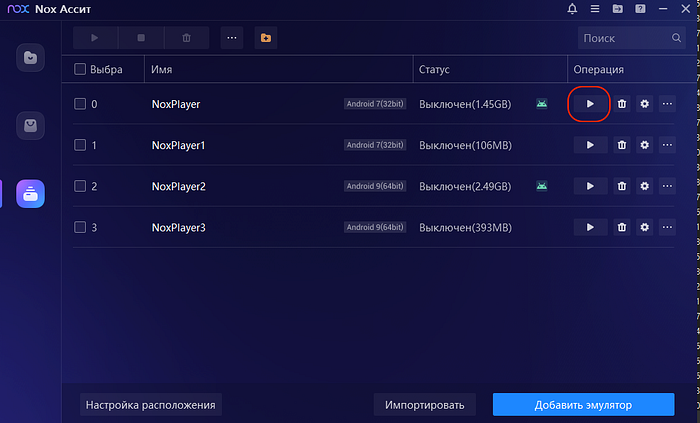
Task: Open the help question-mark icon
Action: tap(641, 9)
